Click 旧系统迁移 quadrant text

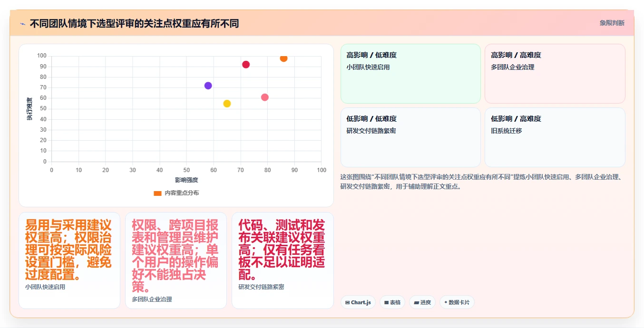click(x=507, y=131)
